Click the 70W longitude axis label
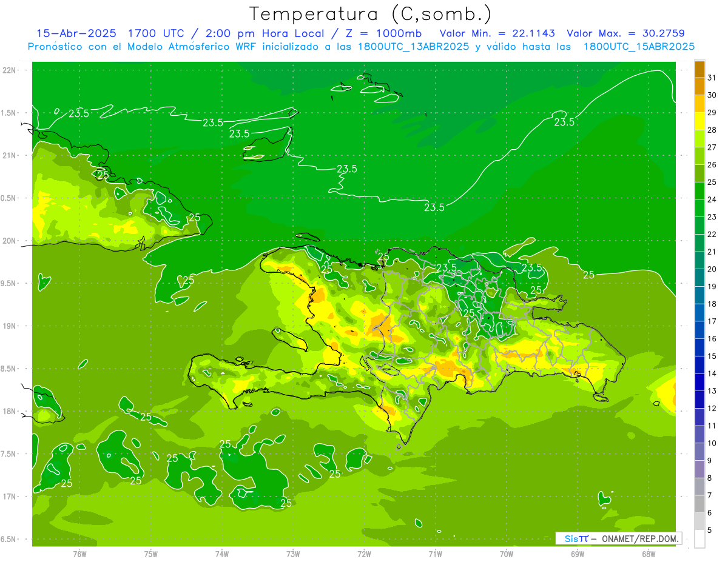728x562 pixels. click(507, 554)
